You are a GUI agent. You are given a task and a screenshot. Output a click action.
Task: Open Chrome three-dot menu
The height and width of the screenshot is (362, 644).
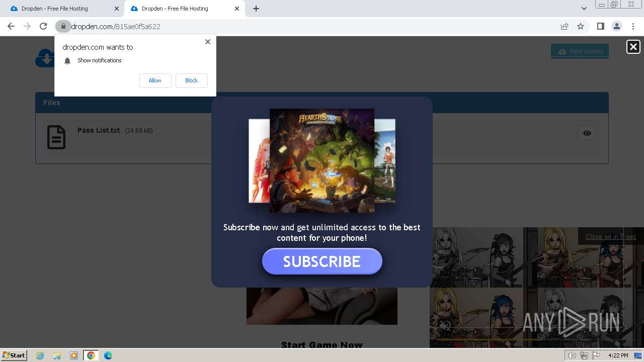coord(633,26)
